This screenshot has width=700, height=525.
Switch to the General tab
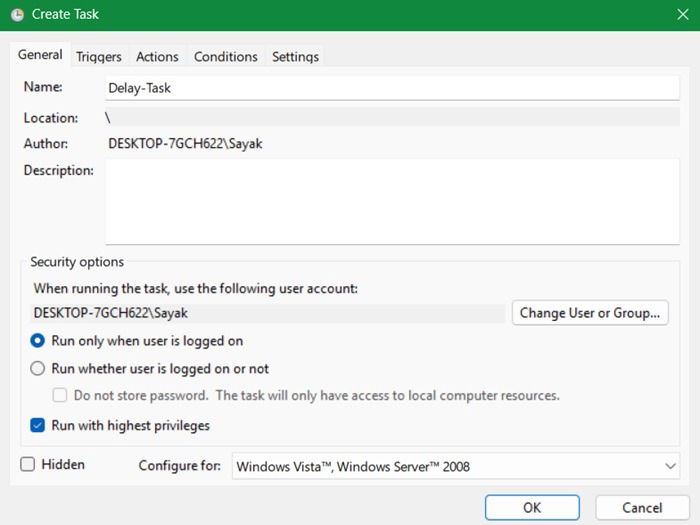click(40, 56)
